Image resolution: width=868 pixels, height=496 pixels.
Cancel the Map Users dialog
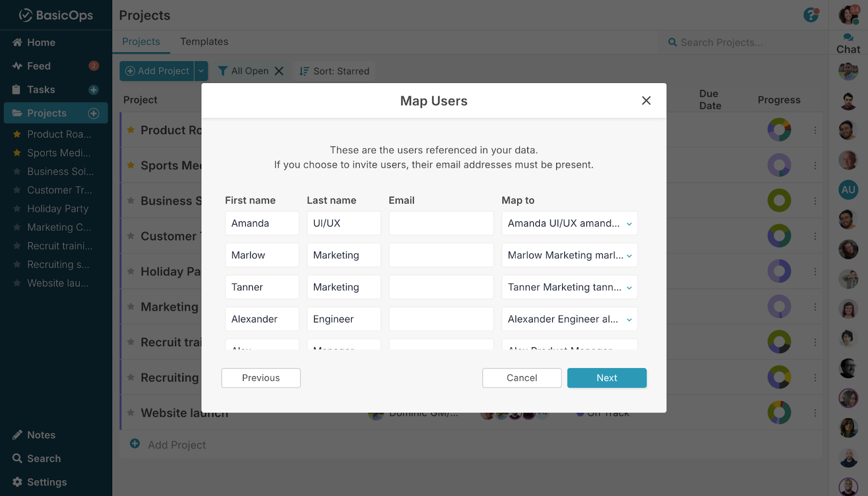point(521,378)
